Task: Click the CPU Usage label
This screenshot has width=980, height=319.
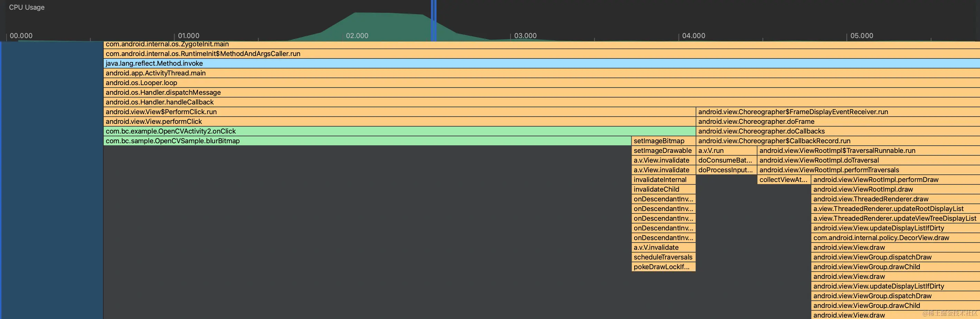Action: tap(27, 7)
